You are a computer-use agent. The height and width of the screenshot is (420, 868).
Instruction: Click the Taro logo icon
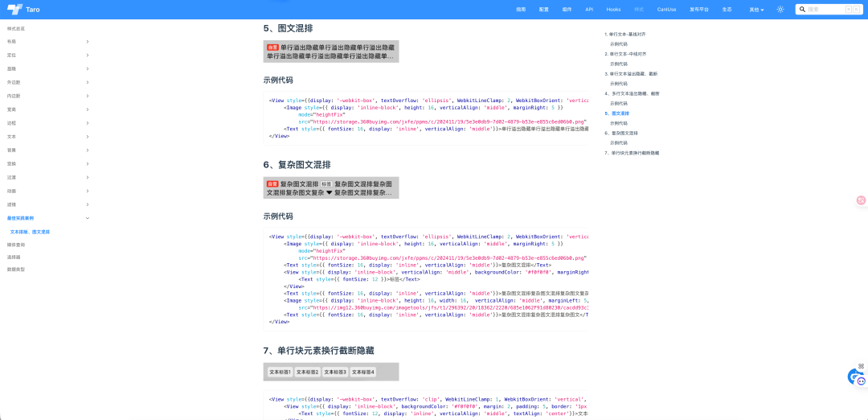(x=14, y=10)
